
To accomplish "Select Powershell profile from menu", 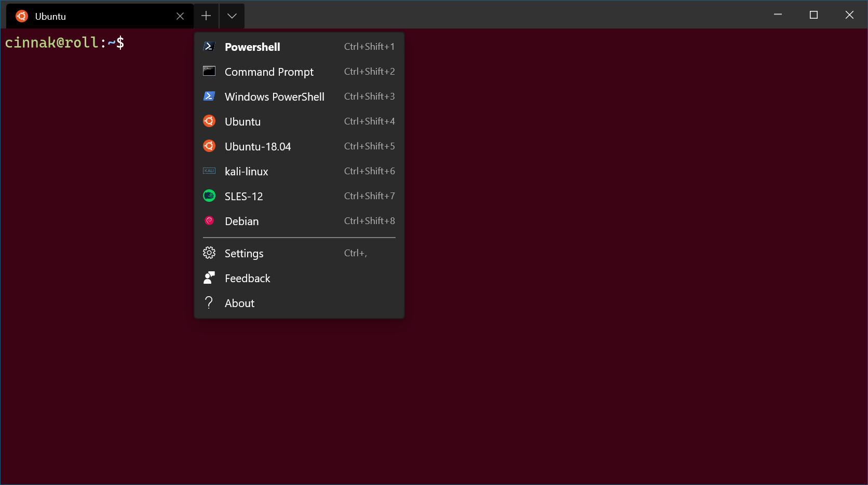I will 299,47.
